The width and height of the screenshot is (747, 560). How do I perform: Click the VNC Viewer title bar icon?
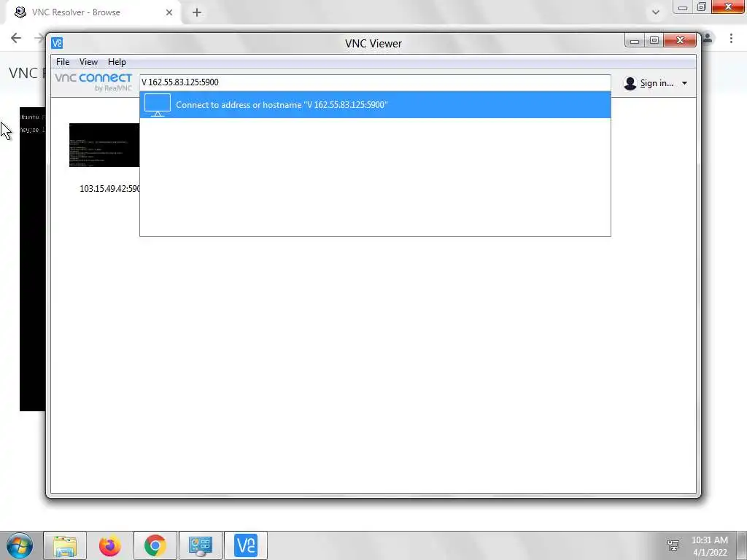[57, 43]
